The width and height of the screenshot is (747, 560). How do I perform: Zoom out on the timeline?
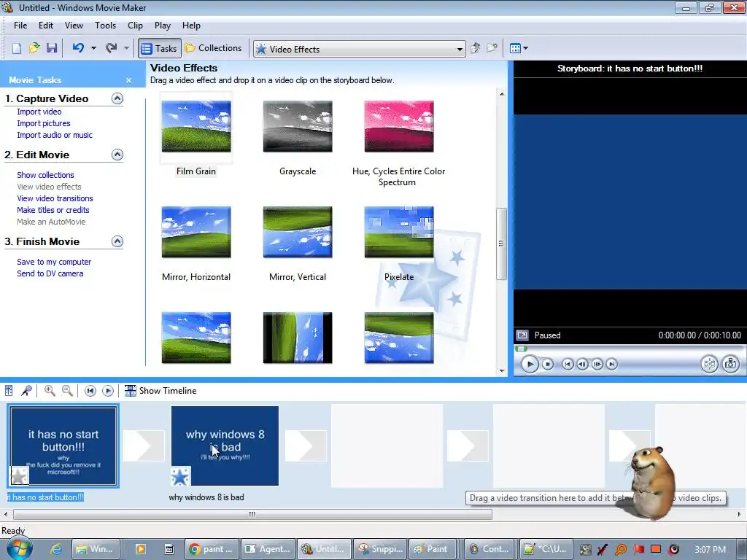[67, 391]
